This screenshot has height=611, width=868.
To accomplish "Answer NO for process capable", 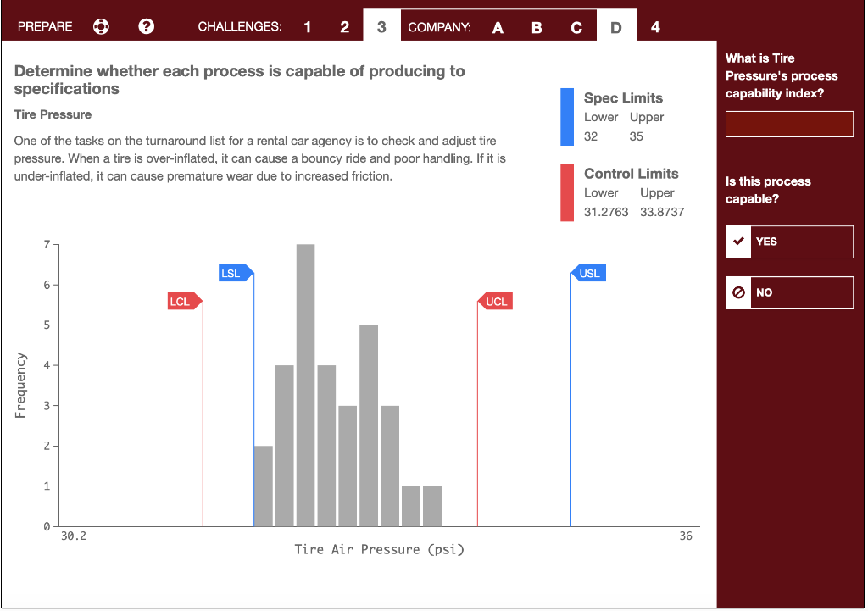I will point(789,292).
